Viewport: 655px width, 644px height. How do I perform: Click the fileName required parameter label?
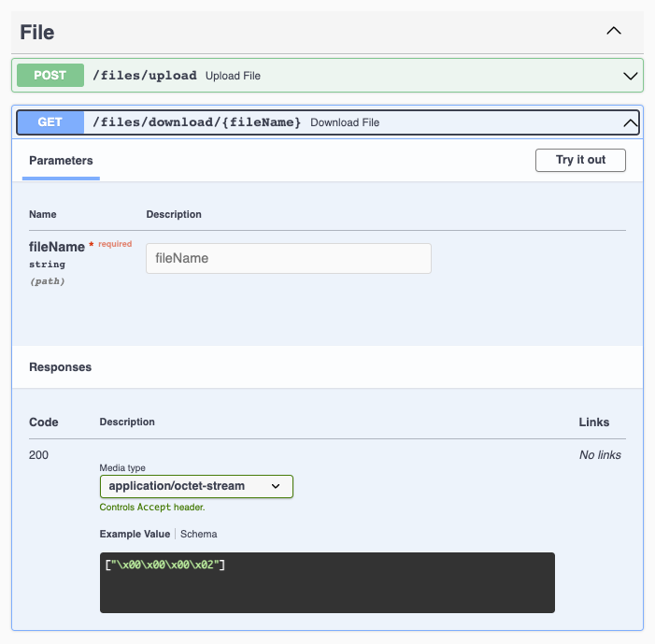(x=56, y=247)
